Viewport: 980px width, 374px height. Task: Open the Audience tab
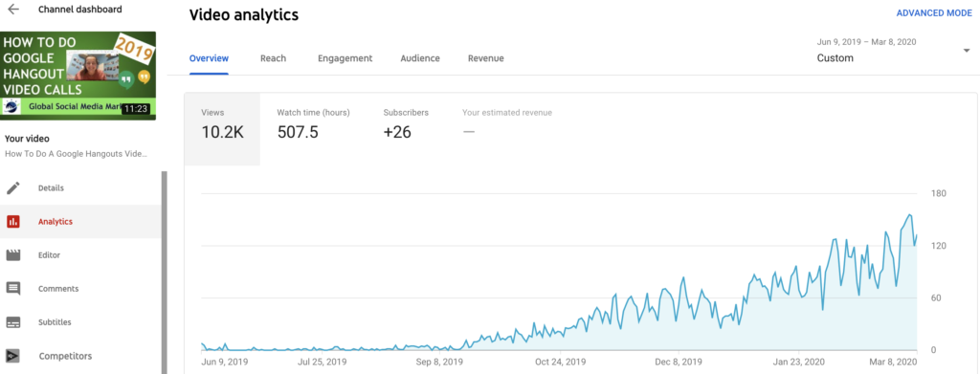420,58
